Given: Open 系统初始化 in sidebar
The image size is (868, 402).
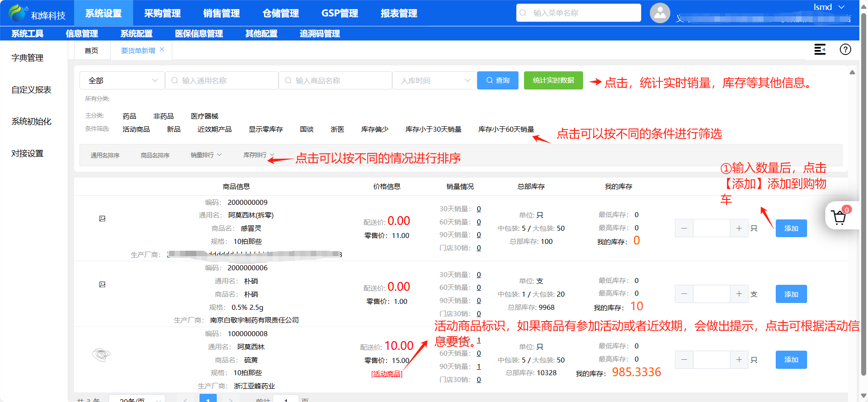Looking at the screenshot, I should point(31,121).
